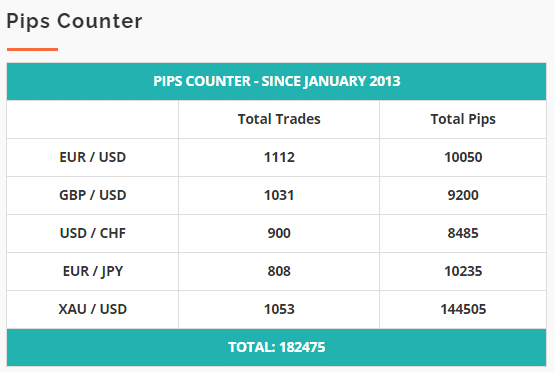Viewport: 555px width, 372px height.
Task: Click the EUR / JPY row label
Action: click(92, 271)
